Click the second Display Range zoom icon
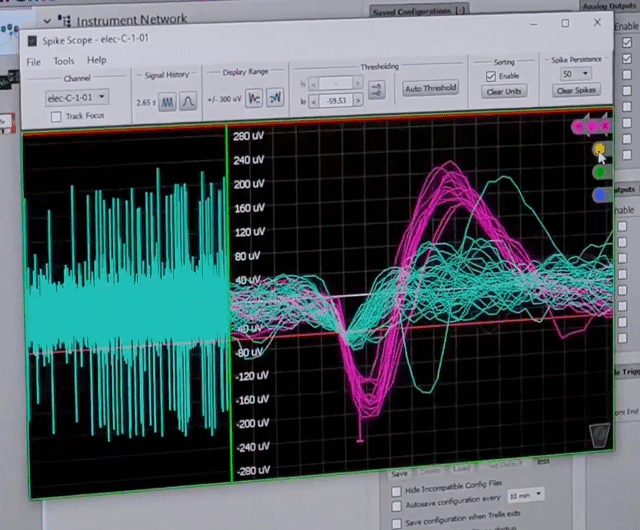Screen dimensions: 640x530 point(274,99)
